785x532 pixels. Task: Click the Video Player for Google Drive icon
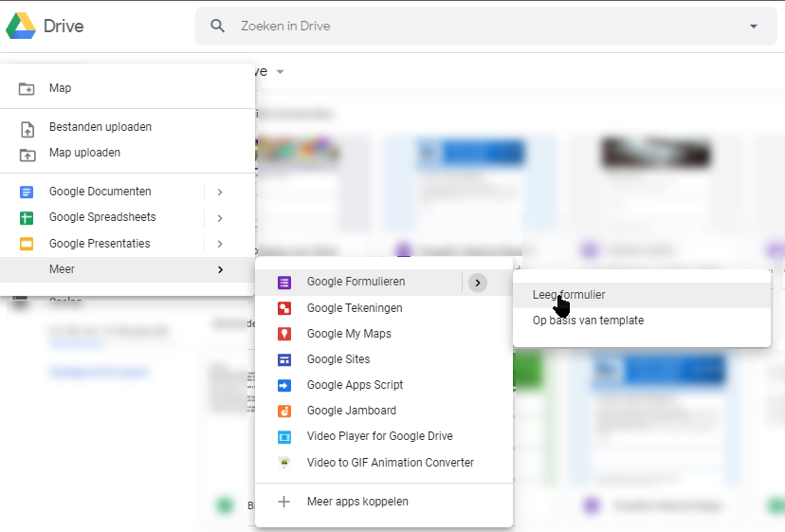click(x=284, y=437)
